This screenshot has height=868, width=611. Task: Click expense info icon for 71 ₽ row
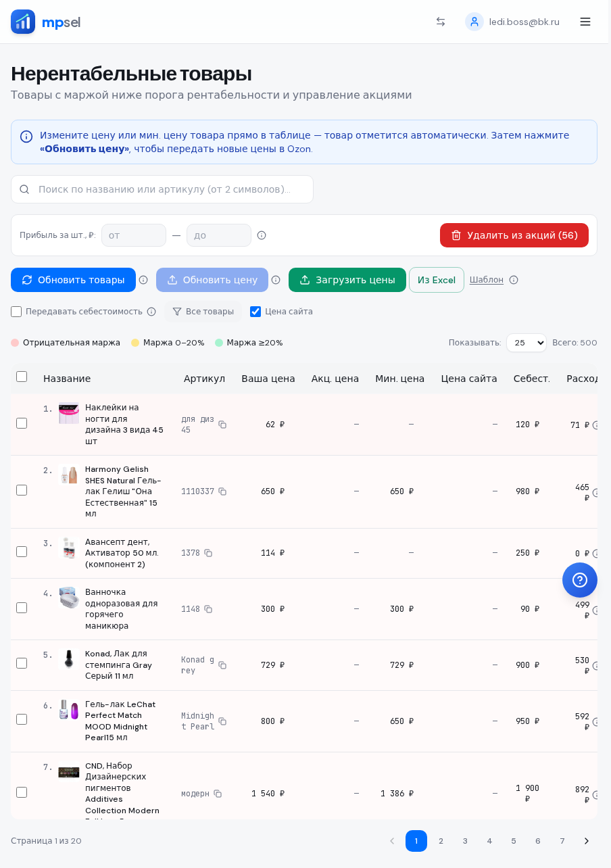coord(595,425)
